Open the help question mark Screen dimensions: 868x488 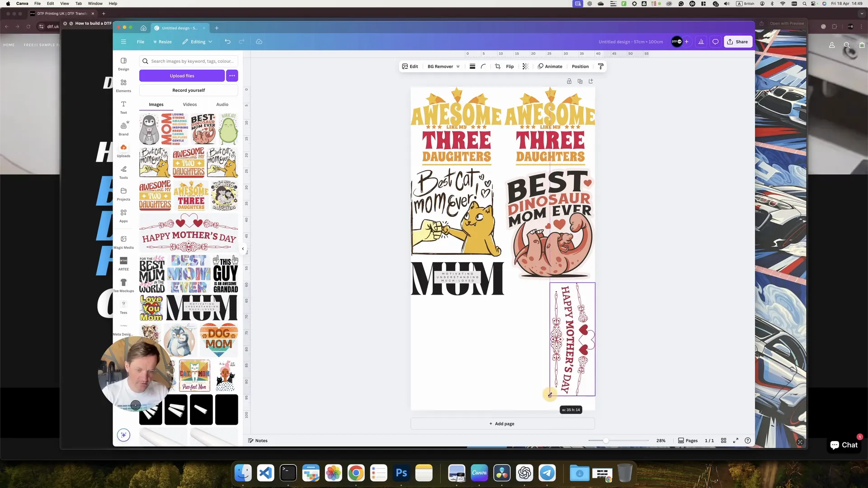(x=748, y=441)
